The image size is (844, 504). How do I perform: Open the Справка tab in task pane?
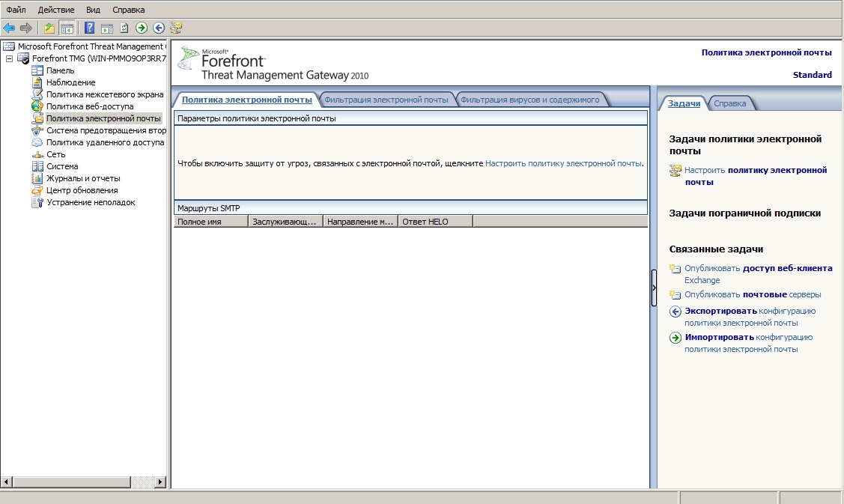pyautogui.click(x=730, y=103)
